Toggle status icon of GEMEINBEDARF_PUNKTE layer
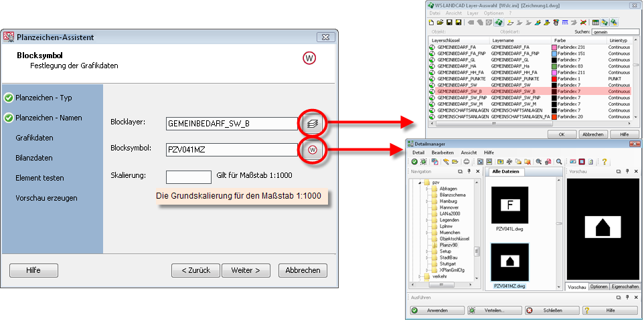The width and height of the screenshot is (644, 321). tap(432, 79)
